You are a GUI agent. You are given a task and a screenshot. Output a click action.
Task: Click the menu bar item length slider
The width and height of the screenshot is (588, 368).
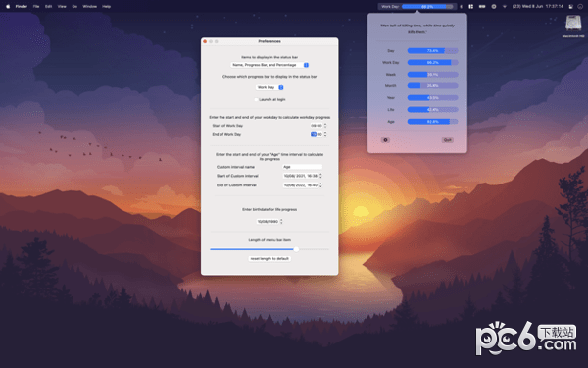pos(269,249)
